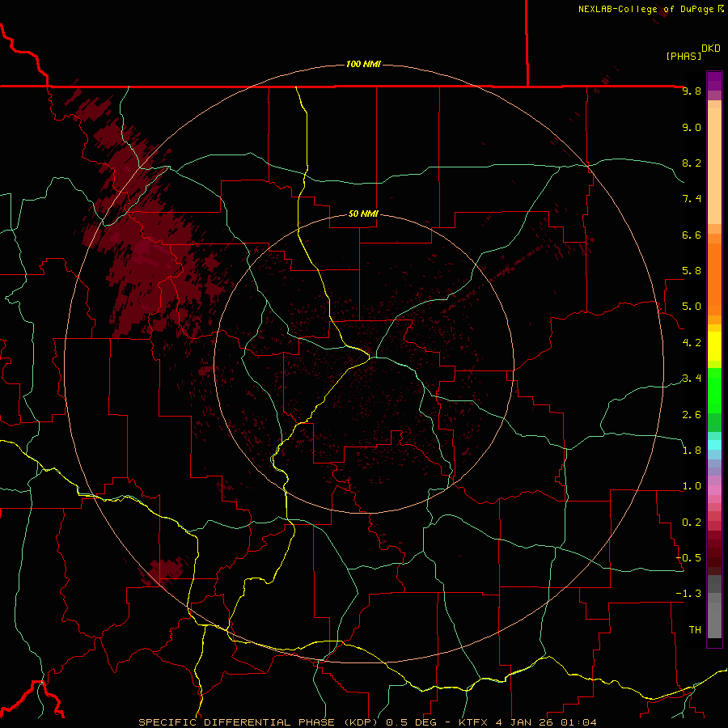Click the 8.2 legend value

[x=692, y=163]
